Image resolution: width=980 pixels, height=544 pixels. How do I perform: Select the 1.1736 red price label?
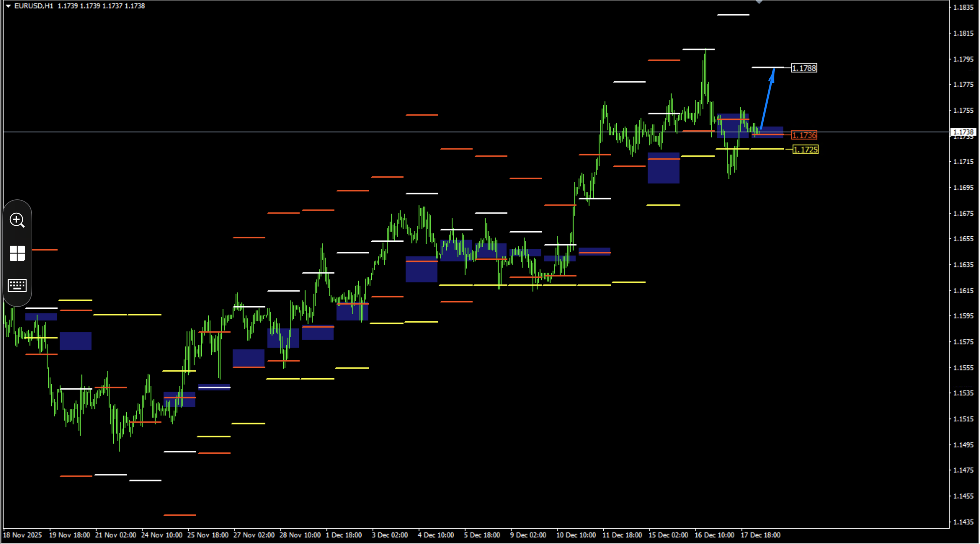(804, 135)
